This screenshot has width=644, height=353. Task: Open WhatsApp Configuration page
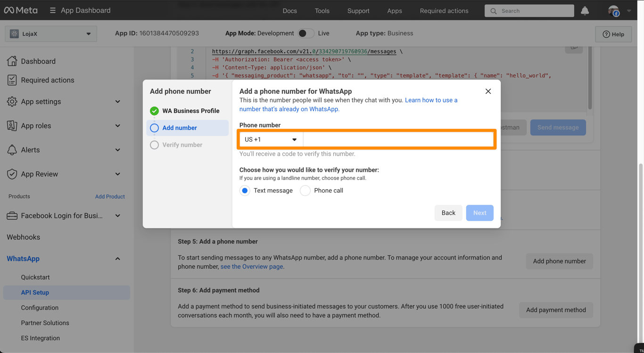click(40, 308)
